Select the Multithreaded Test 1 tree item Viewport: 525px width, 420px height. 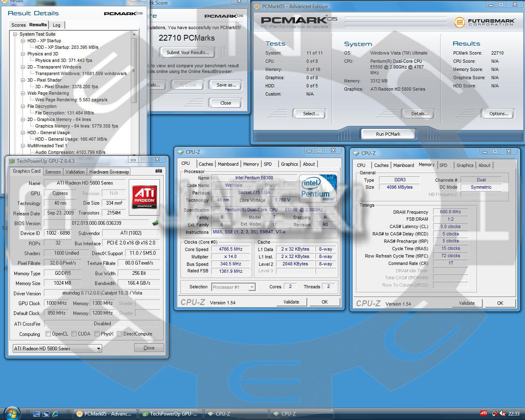(47, 146)
